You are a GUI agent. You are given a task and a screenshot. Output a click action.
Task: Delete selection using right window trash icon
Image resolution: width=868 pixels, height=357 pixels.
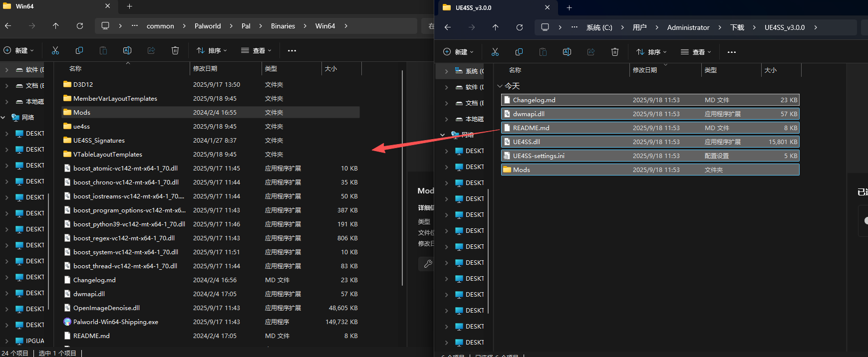pos(615,52)
